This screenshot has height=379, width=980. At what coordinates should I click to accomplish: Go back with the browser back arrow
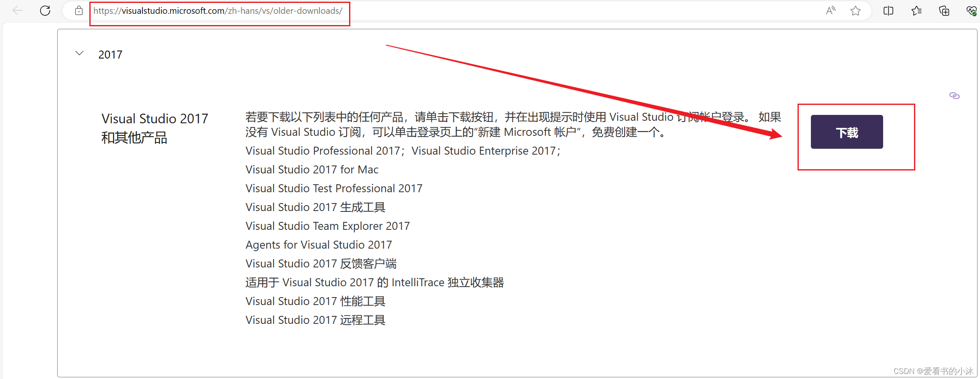pyautogui.click(x=18, y=11)
